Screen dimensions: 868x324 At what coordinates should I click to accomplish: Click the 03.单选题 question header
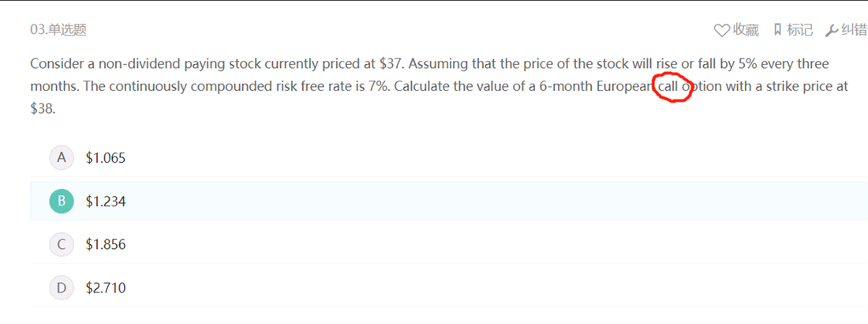click(x=58, y=30)
